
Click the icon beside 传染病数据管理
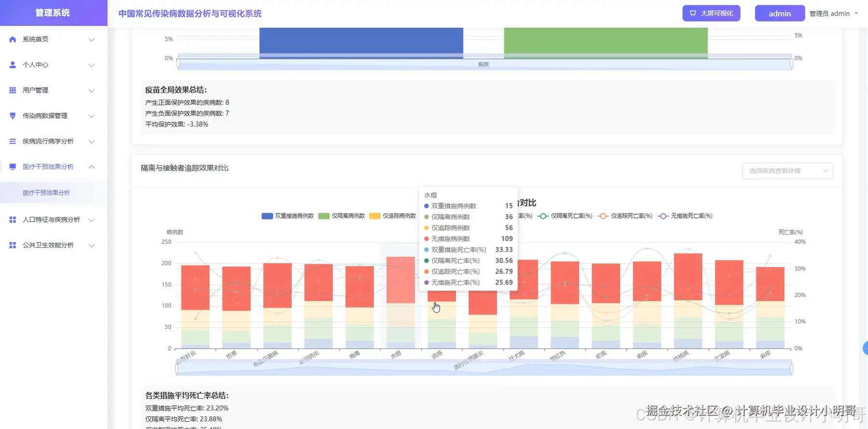[x=13, y=116]
